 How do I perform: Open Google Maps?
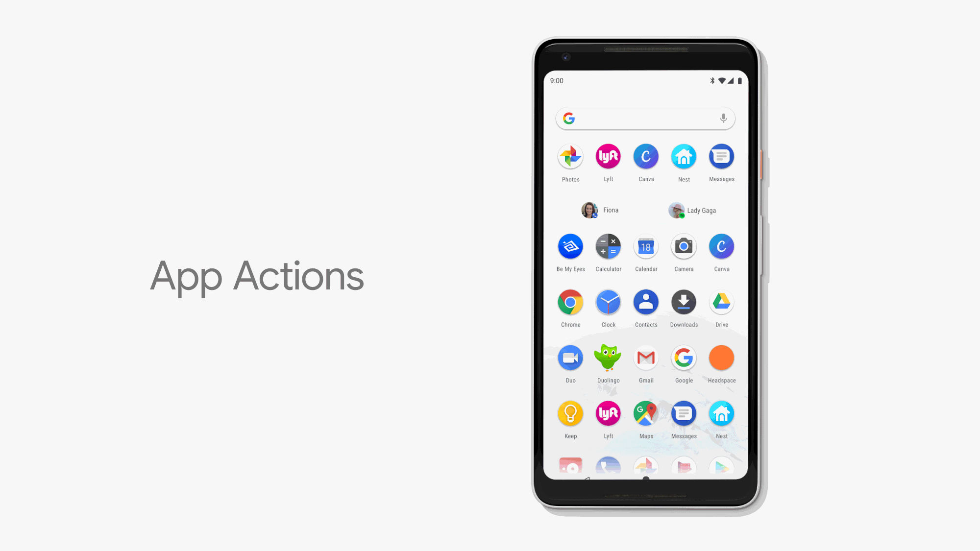click(646, 413)
